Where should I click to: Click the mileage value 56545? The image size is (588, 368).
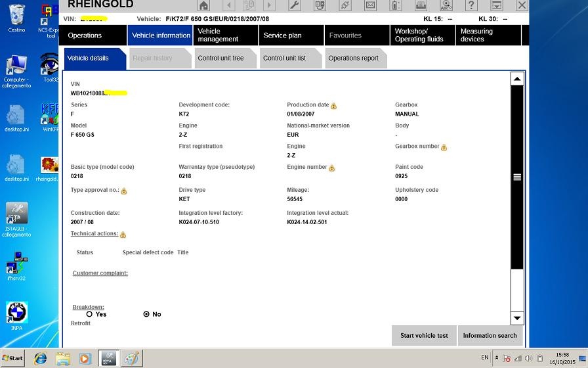click(x=295, y=199)
